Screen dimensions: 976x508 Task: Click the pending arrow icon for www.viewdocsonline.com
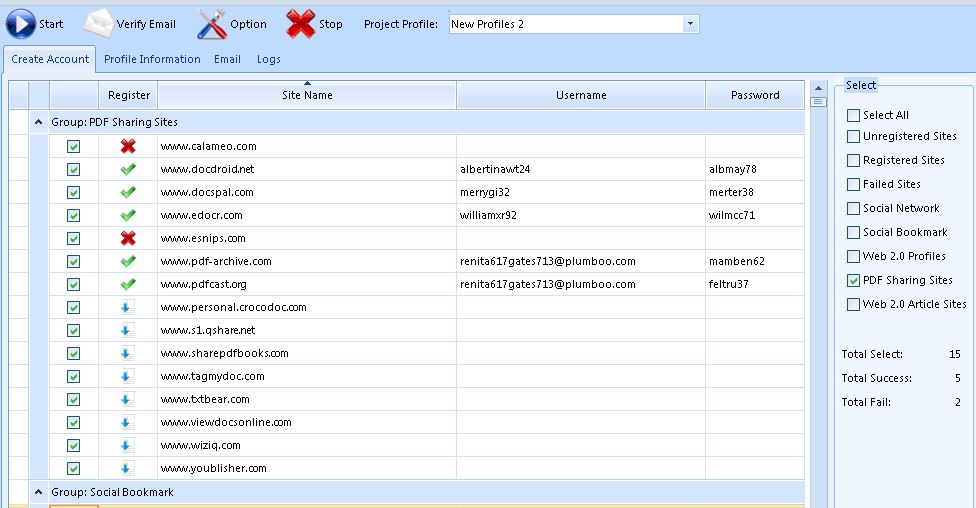point(127,423)
